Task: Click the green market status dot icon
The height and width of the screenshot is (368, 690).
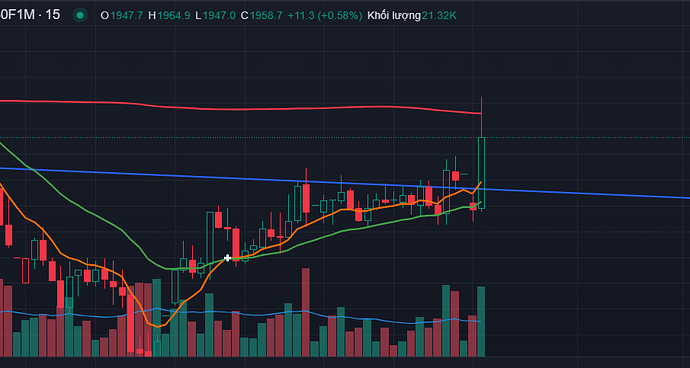Action: (80, 15)
